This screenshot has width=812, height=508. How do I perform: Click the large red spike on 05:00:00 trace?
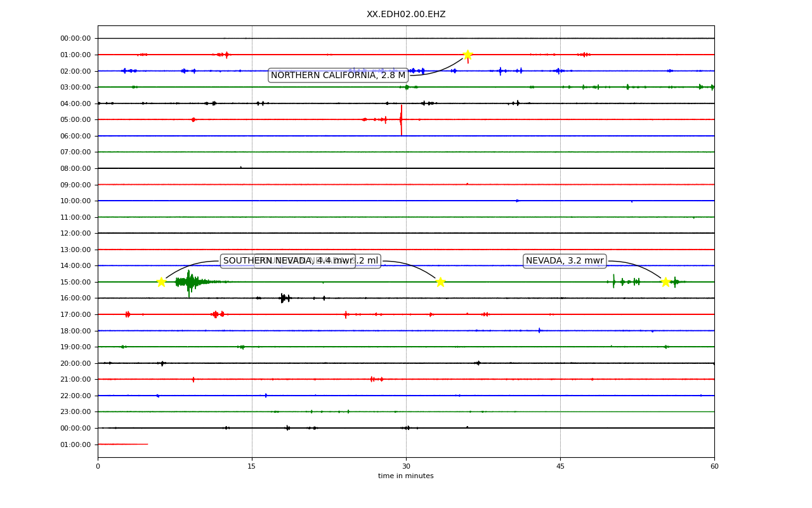tap(401, 119)
